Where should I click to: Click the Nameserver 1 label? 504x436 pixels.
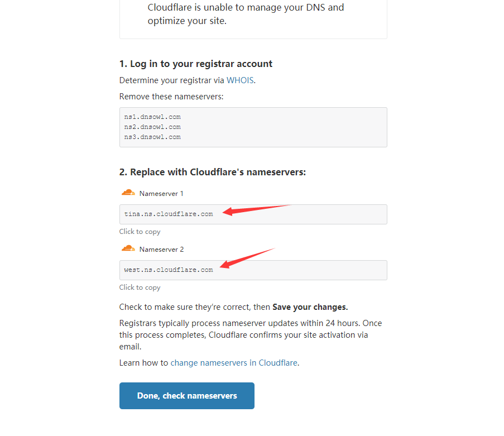click(161, 194)
